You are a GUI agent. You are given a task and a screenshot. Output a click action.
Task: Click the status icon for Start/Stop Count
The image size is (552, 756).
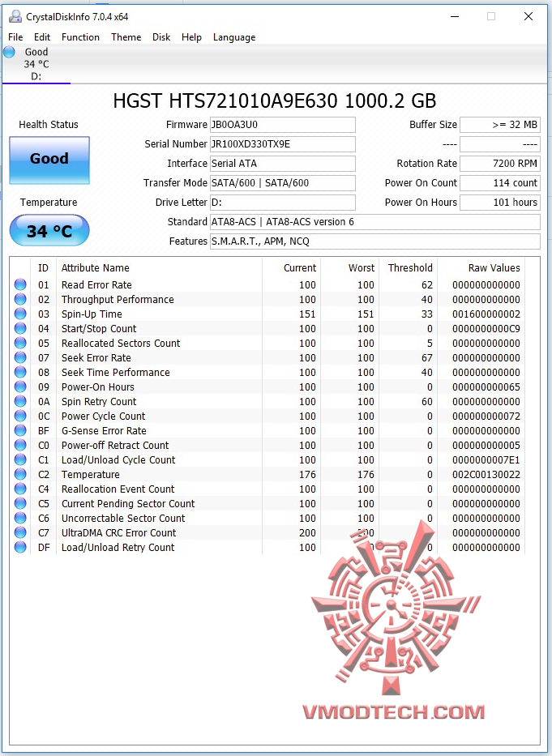click(20, 328)
